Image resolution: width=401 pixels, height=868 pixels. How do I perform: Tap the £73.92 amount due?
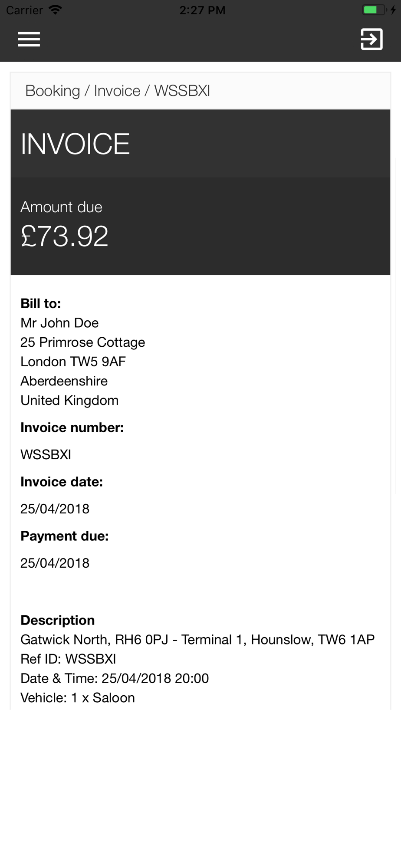pos(65,237)
